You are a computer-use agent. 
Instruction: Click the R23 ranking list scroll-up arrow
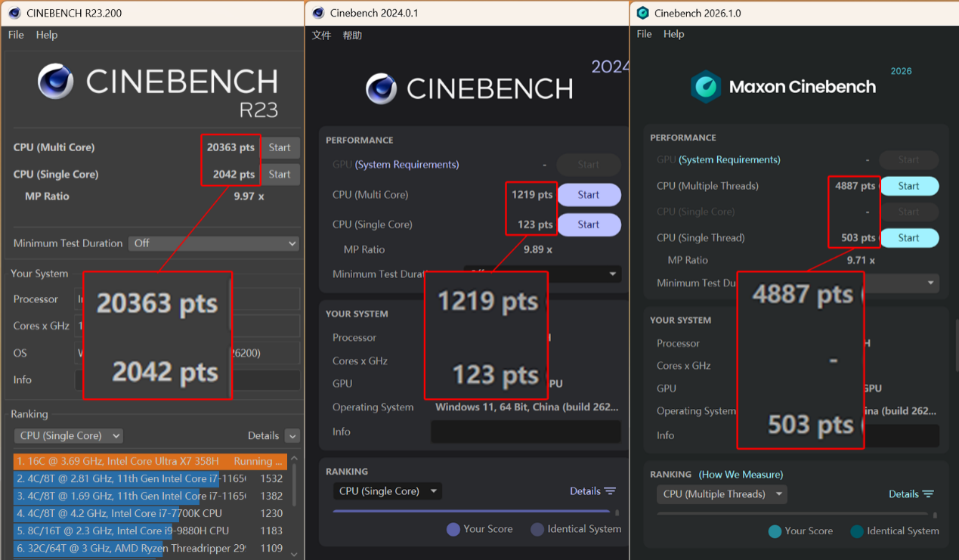point(295,458)
